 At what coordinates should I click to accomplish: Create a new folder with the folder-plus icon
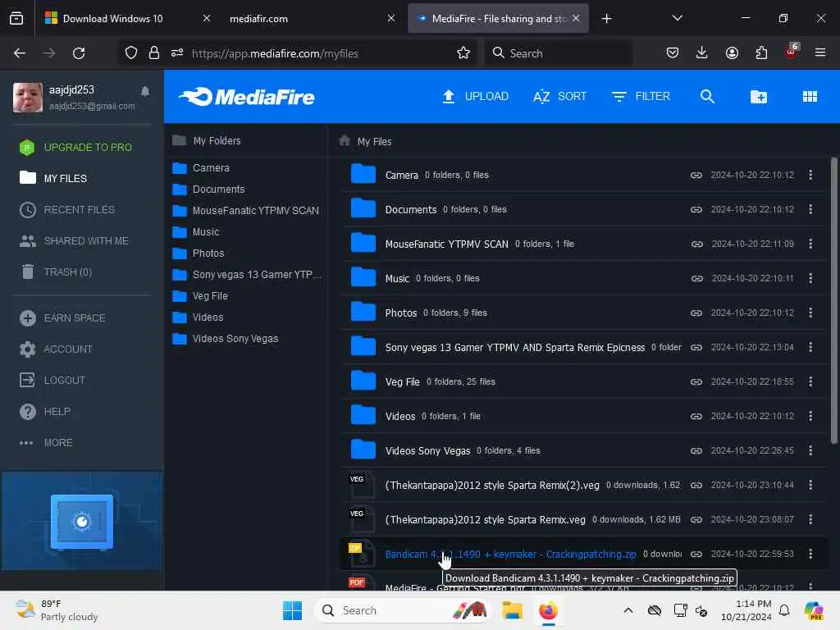pos(759,97)
